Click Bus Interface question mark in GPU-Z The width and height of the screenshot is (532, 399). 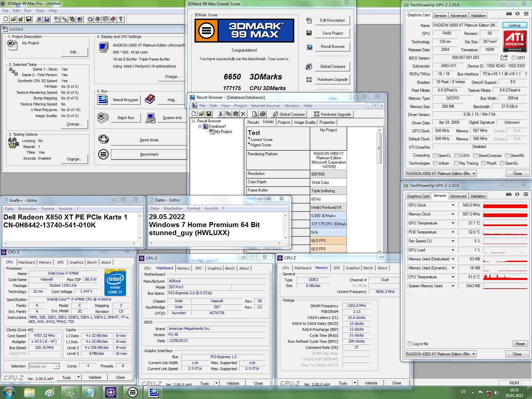pos(526,74)
